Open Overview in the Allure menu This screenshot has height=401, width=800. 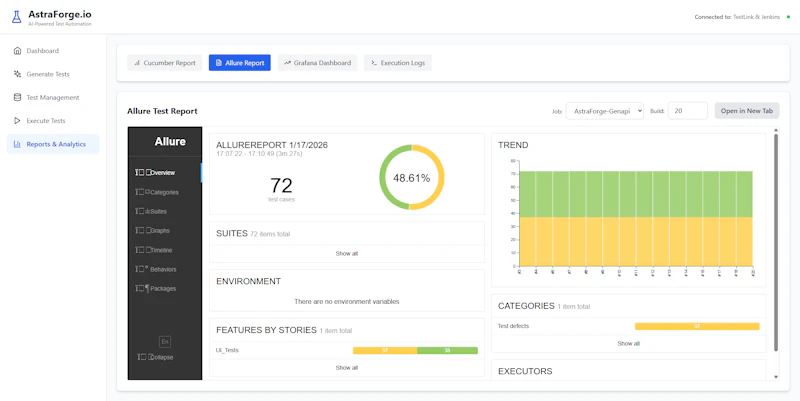coord(165,172)
